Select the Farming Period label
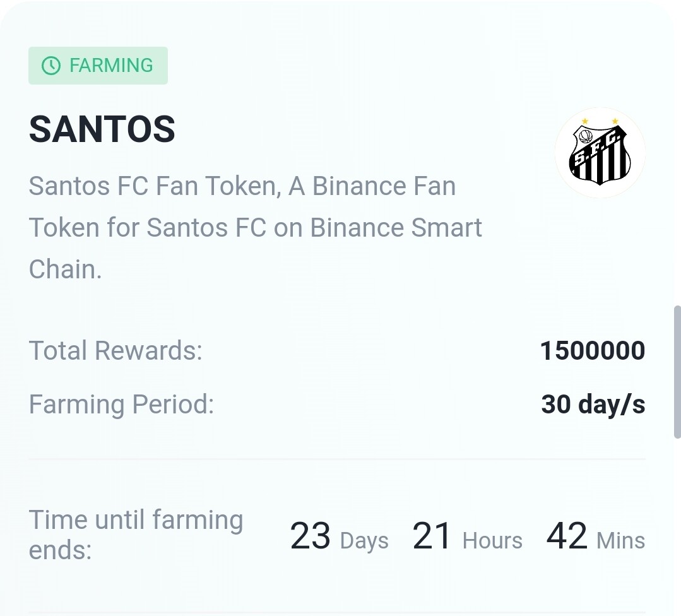This screenshot has width=681, height=616. click(x=121, y=404)
